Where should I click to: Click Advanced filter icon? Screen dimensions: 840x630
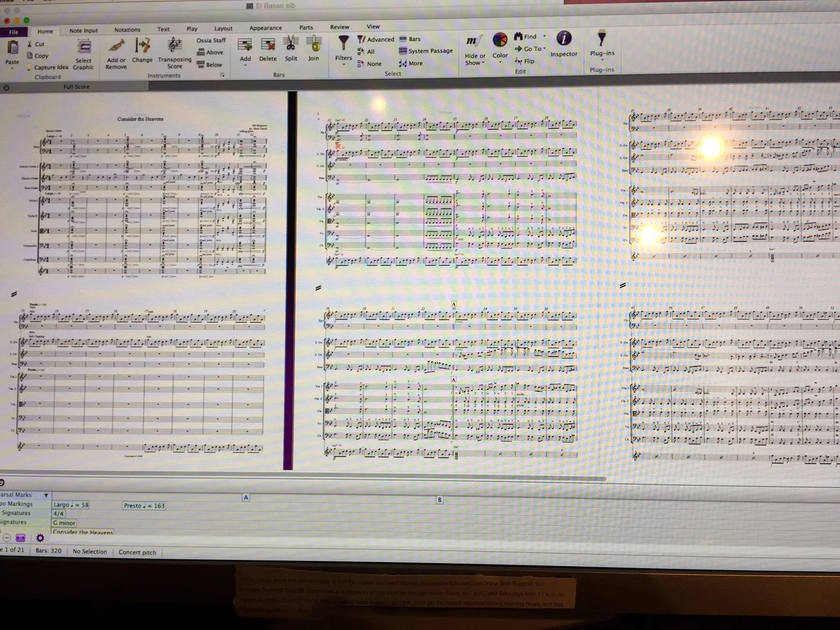click(x=361, y=39)
